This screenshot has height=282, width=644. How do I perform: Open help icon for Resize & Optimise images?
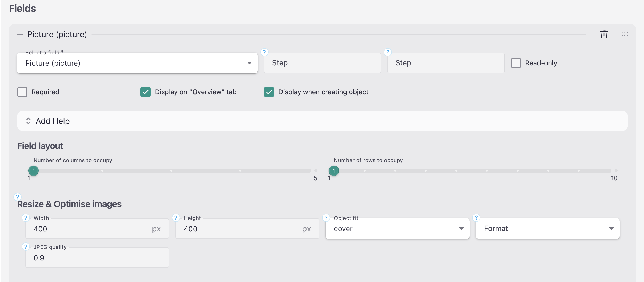coord(17,197)
